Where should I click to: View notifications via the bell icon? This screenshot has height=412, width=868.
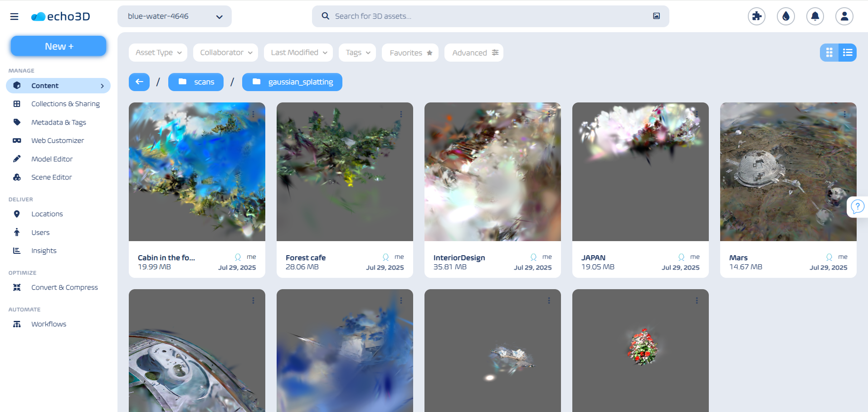pyautogui.click(x=815, y=16)
